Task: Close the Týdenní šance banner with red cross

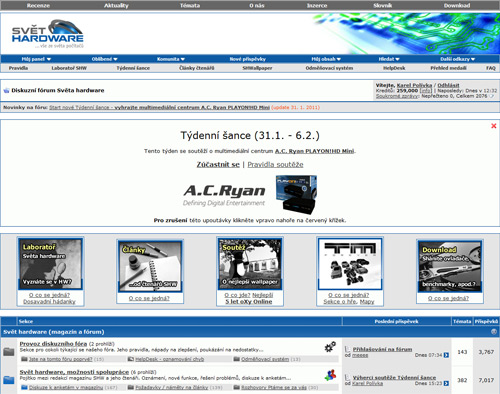Action: 494,126
